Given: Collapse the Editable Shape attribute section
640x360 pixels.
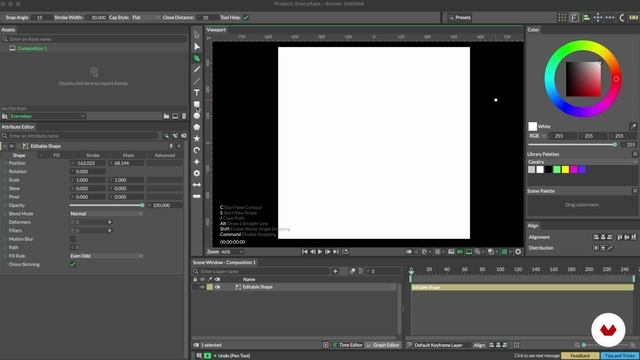Looking at the screenshot, I should [x=4, y=146].
